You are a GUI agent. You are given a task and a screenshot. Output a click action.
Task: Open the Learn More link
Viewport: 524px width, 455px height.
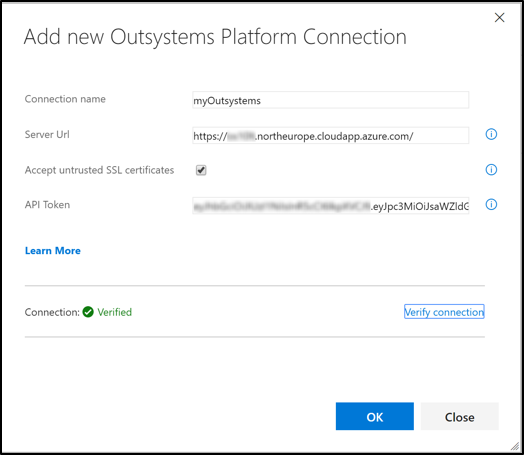(53, 251)
